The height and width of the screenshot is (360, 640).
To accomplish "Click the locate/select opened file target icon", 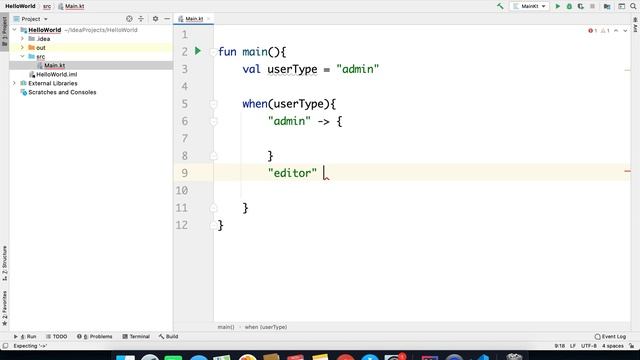I will pyautogui.click(x=129, y=19).
